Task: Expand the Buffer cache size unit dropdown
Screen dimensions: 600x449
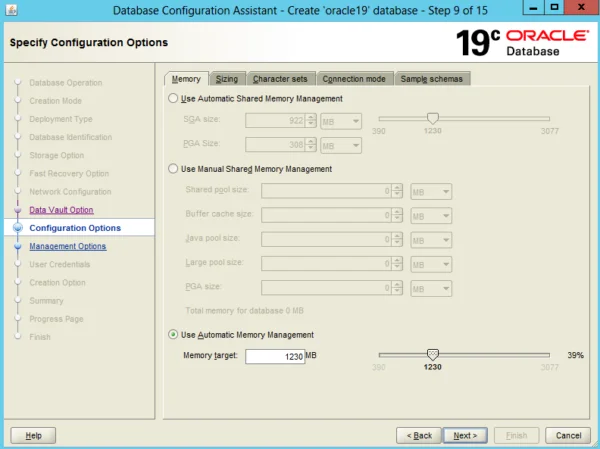Action: (x=431, y=216)
